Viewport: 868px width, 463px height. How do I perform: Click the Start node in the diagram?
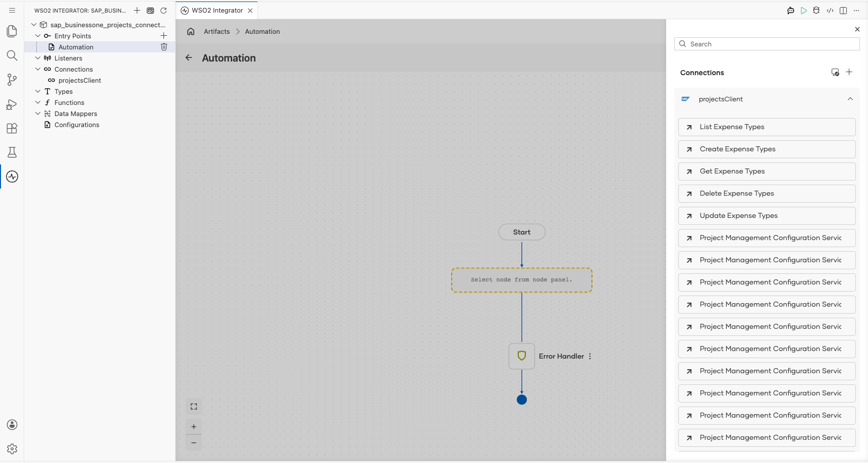[522, 232]
